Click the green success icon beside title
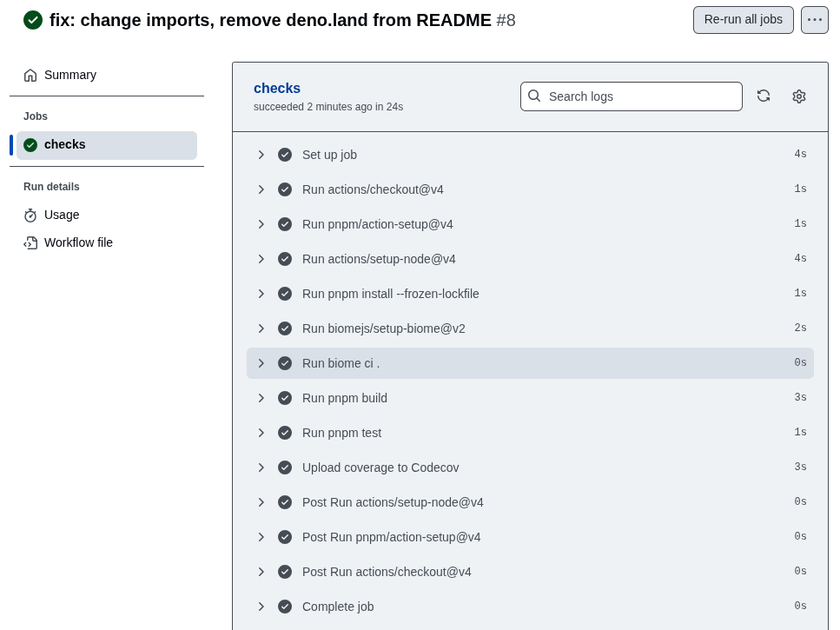This screenshot has height=630, width=840. click(33, 20)
